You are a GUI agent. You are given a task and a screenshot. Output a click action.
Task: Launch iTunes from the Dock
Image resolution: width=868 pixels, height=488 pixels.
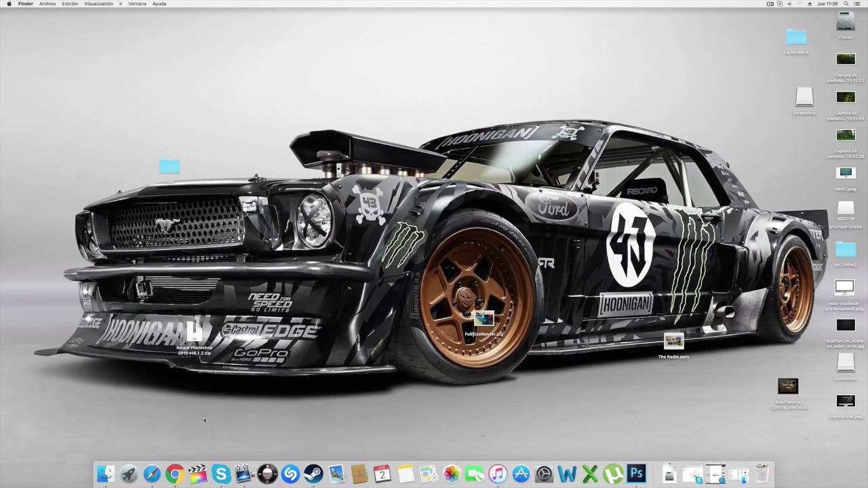[498, 474]
